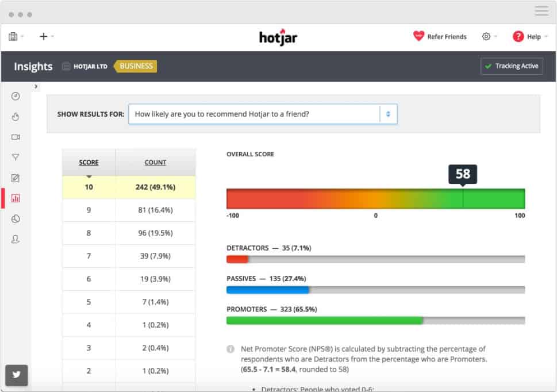
Task: Click the Tracking Active button
Action: pyautogui.click(x=512, y=66)
